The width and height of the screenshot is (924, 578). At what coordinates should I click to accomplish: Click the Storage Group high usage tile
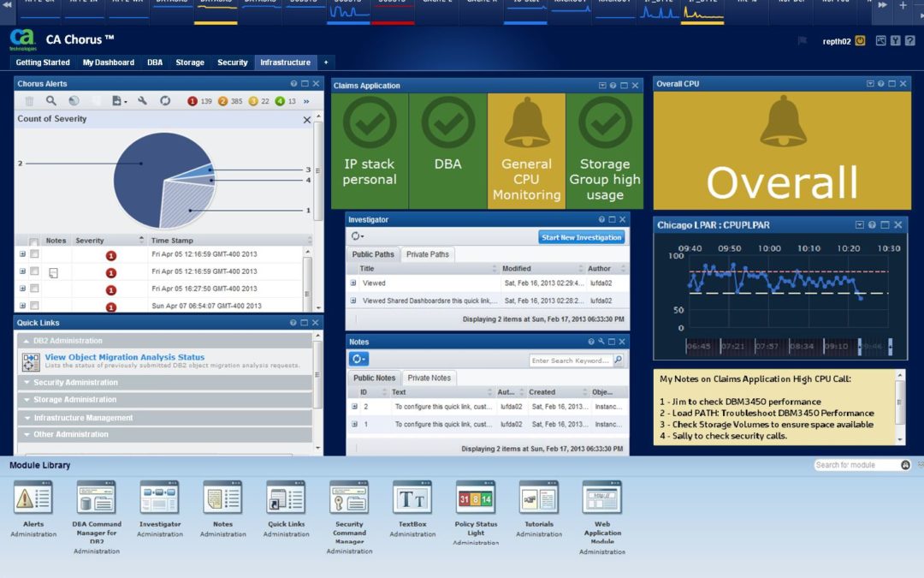pyautogui.click(x=605, y=151)
